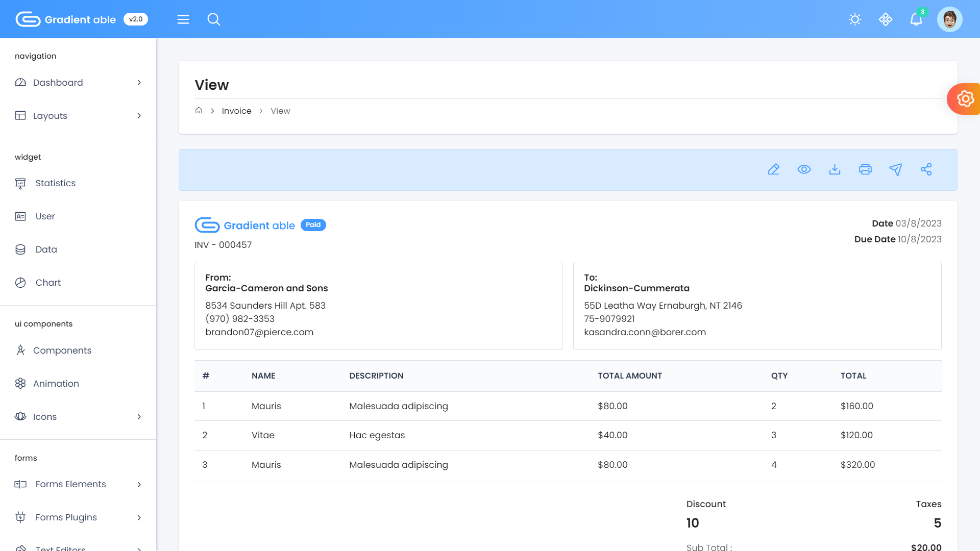Expand the Dashboard menu chevron
The height and width of the screenshot is (551, 980).
[x=139, y=83]
